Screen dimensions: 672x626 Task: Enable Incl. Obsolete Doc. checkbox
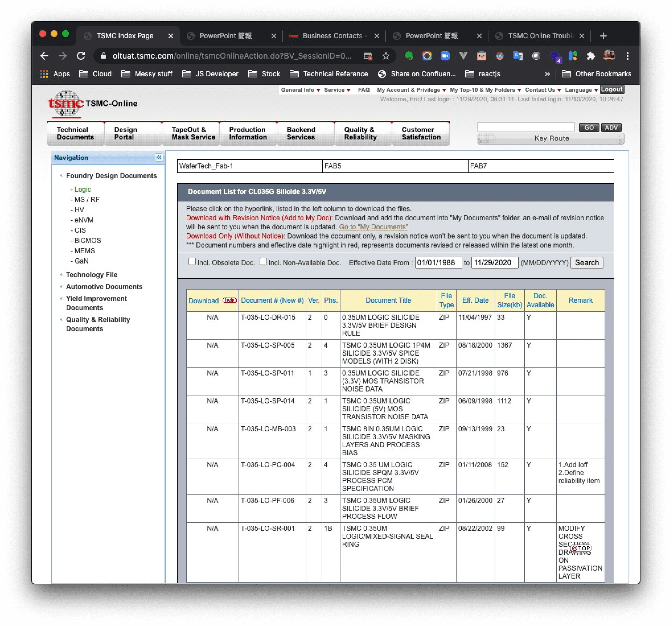pos(192,261)
